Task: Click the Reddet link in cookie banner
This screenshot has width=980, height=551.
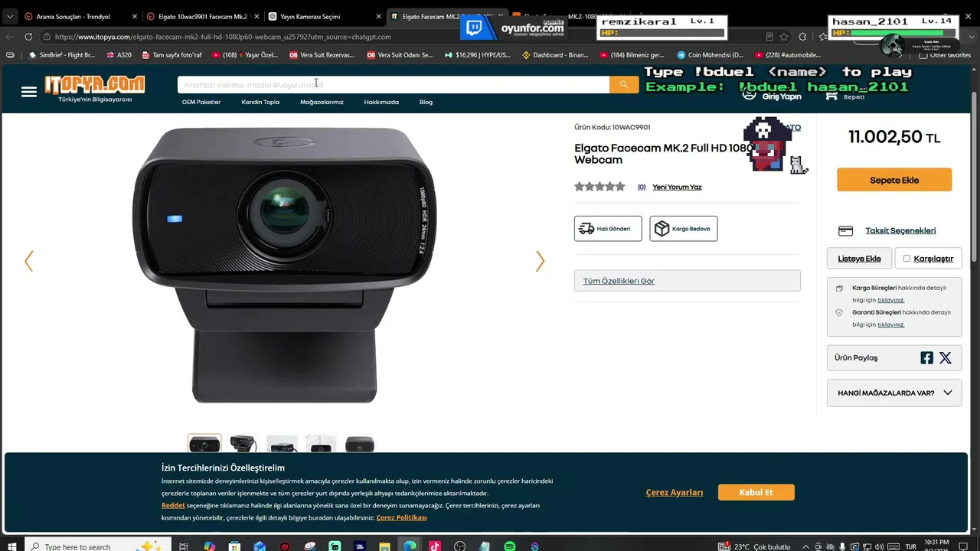Action: 173,505
